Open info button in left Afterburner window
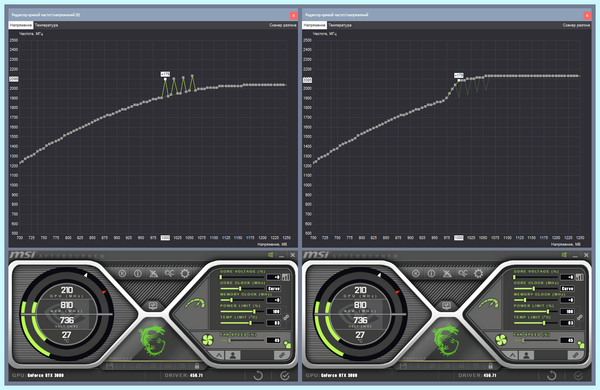Viewport: 600px width, 390px height. [138, 273]
